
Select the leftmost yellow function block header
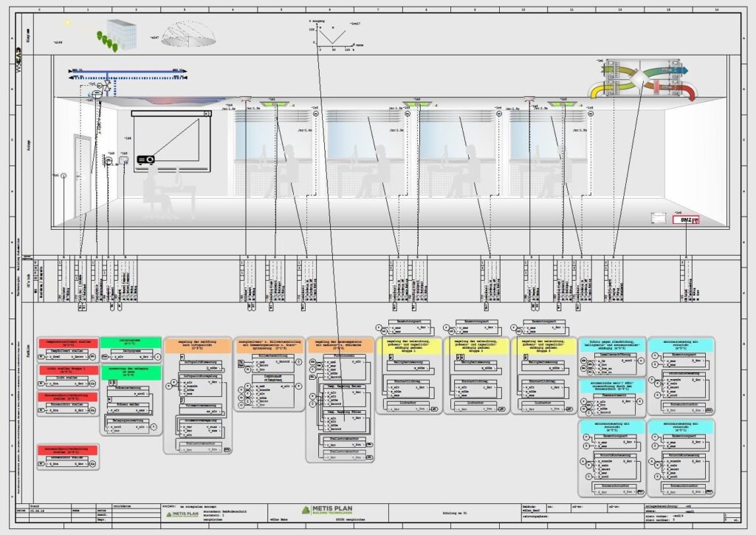click(408, 345)
